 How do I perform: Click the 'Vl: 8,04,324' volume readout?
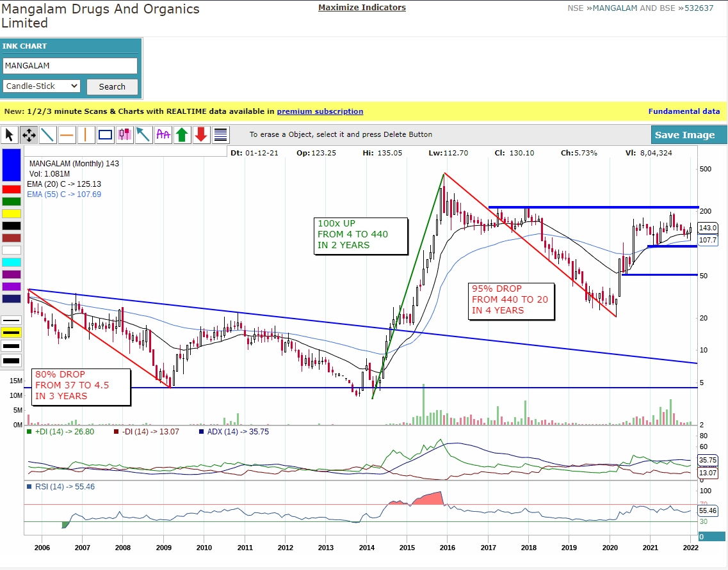[x=649, y=153]
